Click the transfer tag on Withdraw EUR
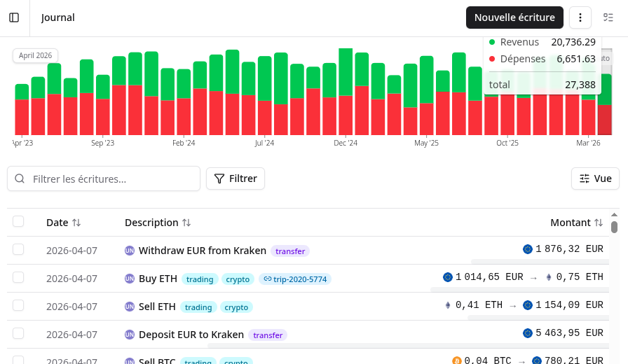 (x=290, y=251)
